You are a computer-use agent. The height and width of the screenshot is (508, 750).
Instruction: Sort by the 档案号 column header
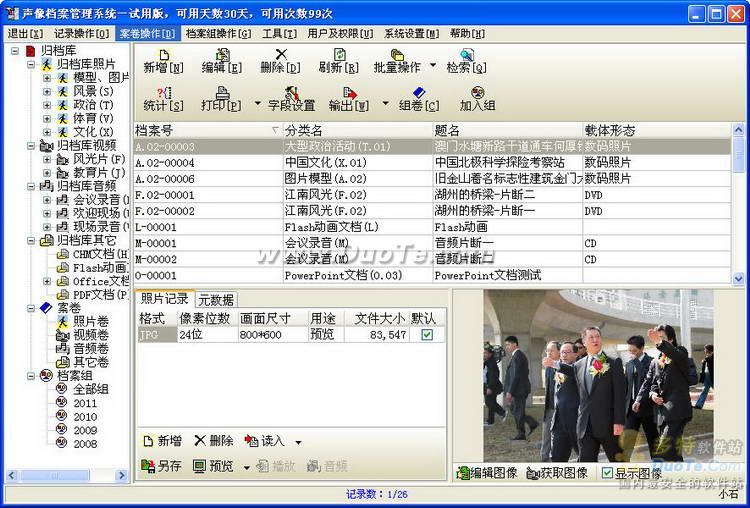[209, 130]
